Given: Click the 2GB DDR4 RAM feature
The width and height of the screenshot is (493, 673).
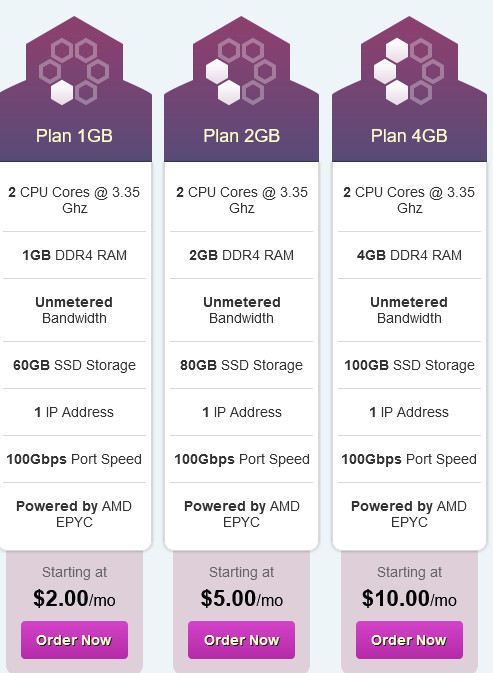Looking at the screenshot, I should click(x=242, y=255).
